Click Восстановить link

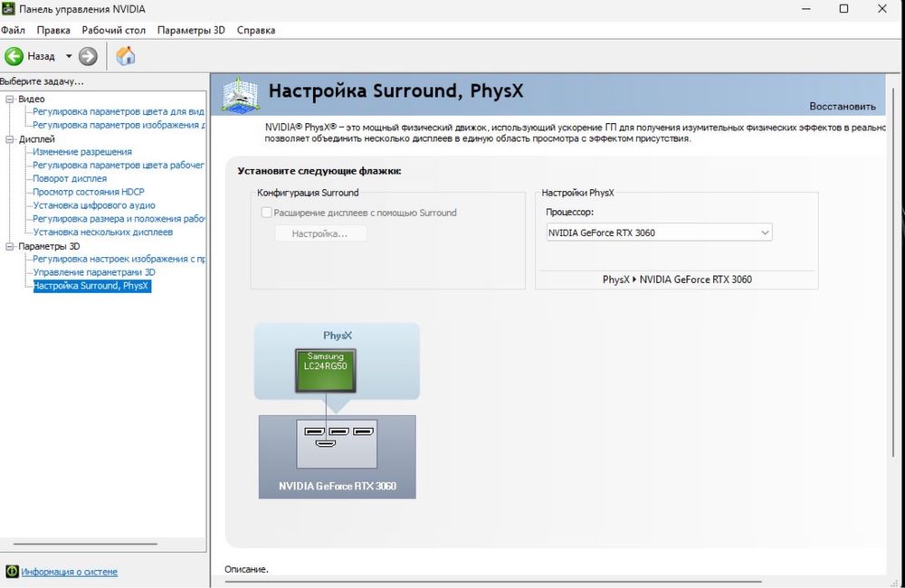[x=842, y=106]
